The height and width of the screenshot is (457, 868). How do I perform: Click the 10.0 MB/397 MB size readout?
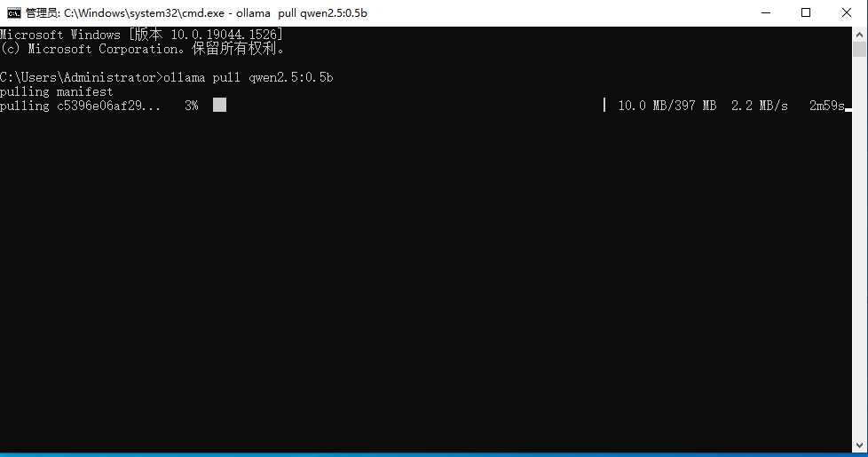pyautogui.click(x=667, y=106)
